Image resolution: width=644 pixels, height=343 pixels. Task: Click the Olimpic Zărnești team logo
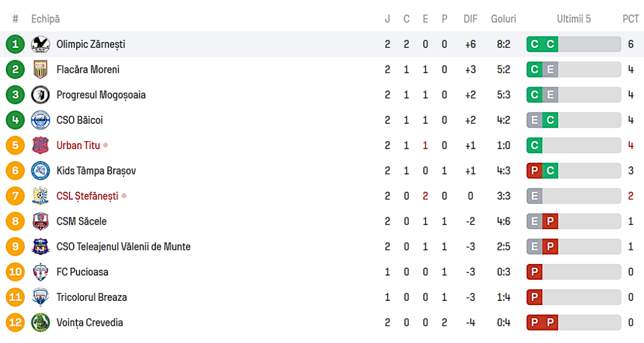40,44
